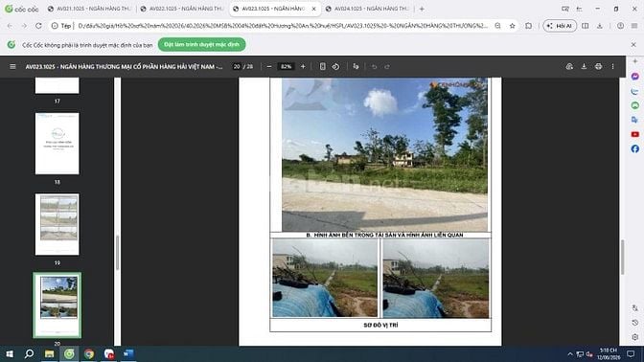Viewport: 644px width, 362px height.
Task: Edit the page number field showing 20
Action: click(x=237, y=66)
